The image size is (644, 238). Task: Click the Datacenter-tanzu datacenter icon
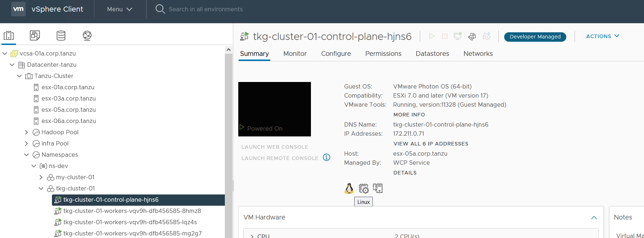click(x=21, y=65)
